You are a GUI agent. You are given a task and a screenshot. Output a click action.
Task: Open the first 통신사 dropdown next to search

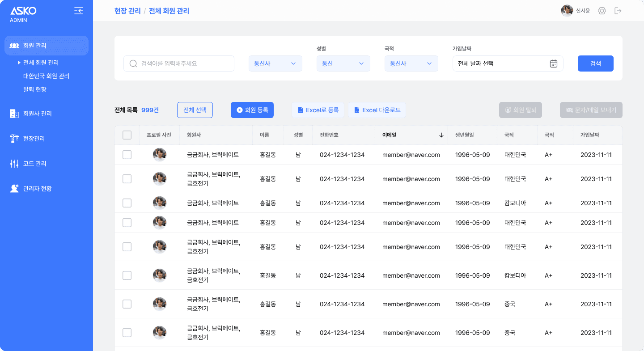coord(275,63)
